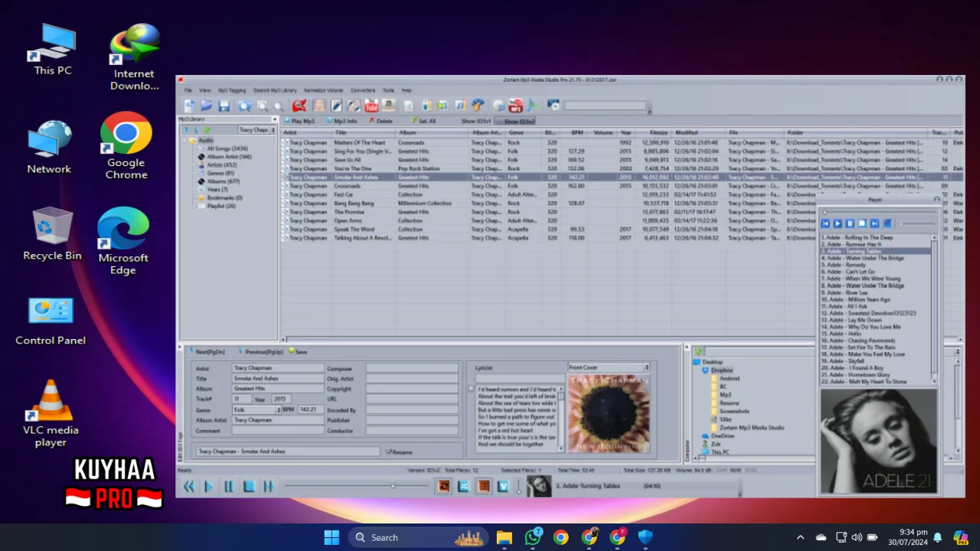Click Save in tag editor panel
This screenshot has height=551, width=980.
click(x=299, y=352)
